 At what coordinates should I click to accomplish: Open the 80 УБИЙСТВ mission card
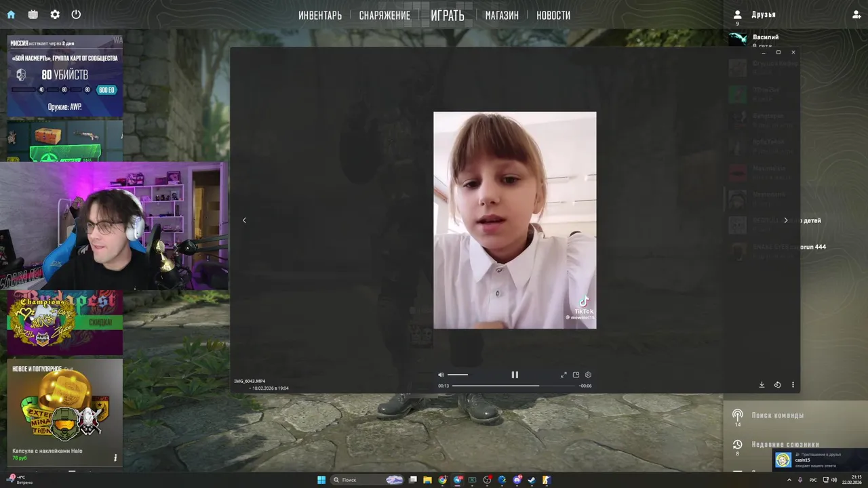coord(64,76)
